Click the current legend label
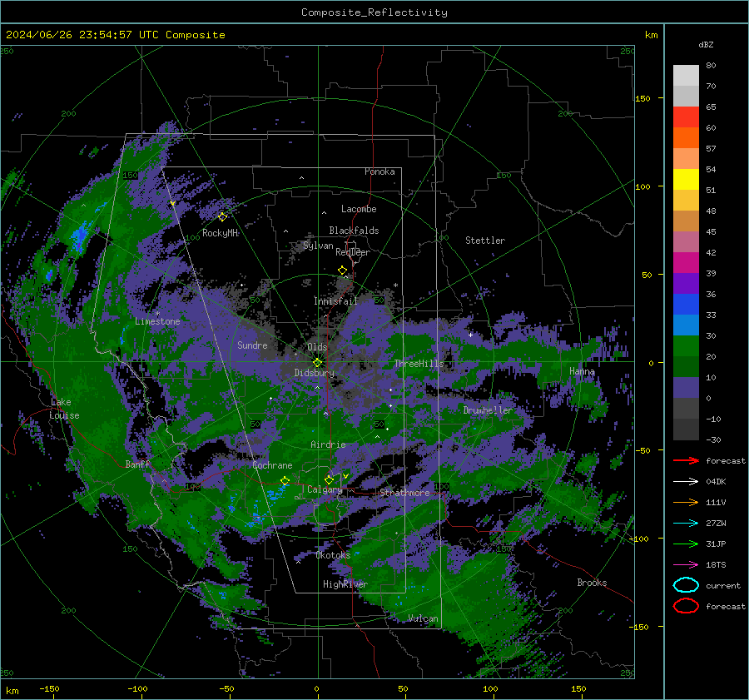 [x=723, y=585]
